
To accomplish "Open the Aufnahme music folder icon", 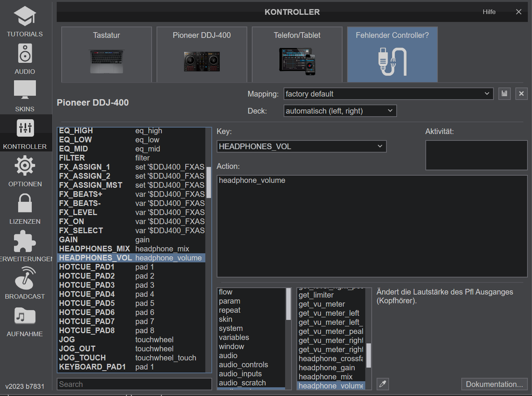I will click(25, 316).
